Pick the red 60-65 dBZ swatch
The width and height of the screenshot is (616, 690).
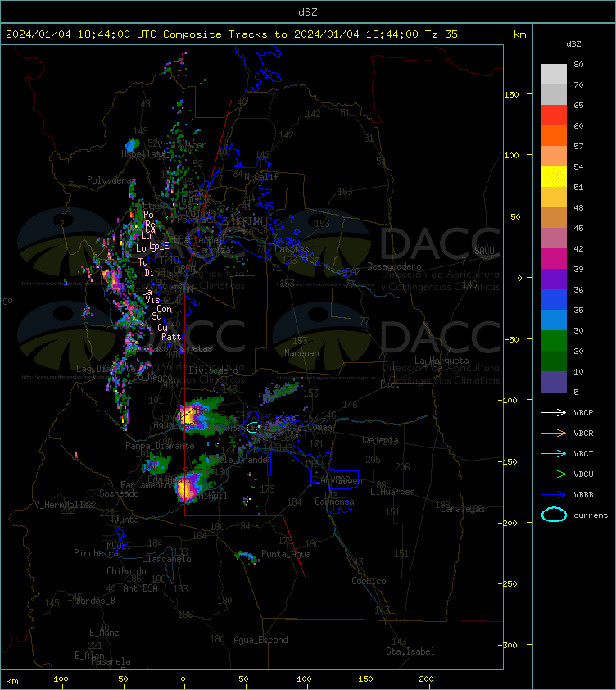[x=554, y=116]
